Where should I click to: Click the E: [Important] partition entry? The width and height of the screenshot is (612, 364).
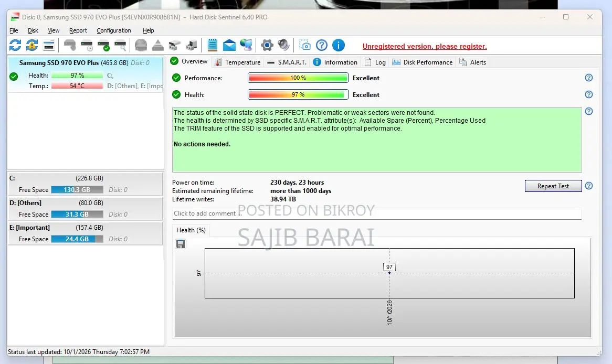tap(86, 233)
